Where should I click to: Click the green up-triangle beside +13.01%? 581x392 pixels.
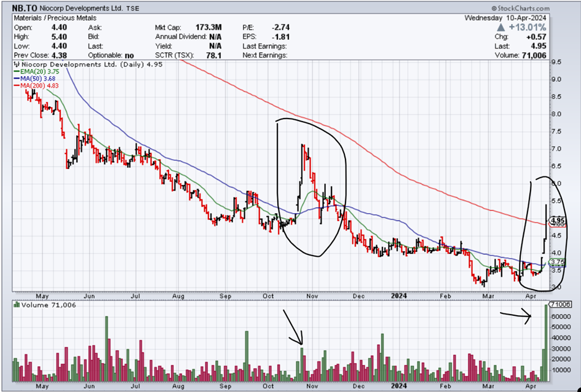[500, 28]
